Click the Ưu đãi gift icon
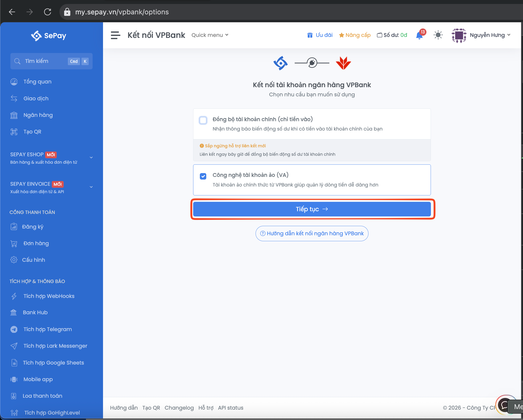 [310, 35]
